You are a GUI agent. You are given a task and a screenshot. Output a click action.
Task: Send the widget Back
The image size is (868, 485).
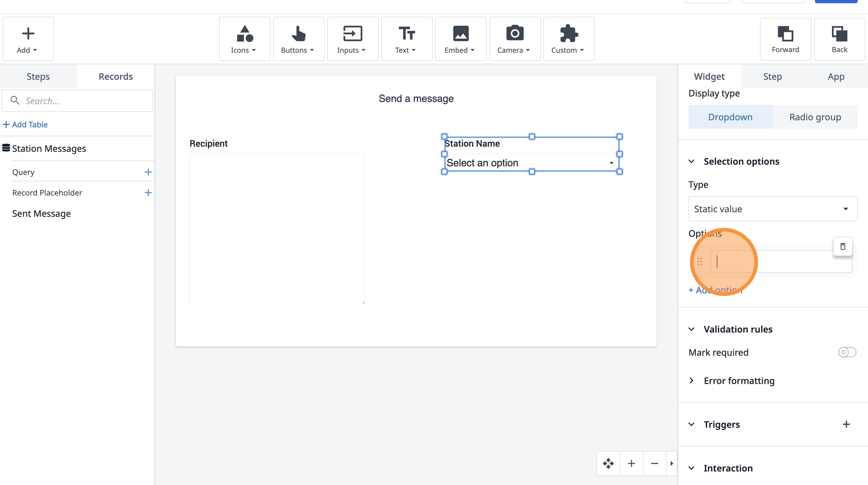click(x=839, y=39)
